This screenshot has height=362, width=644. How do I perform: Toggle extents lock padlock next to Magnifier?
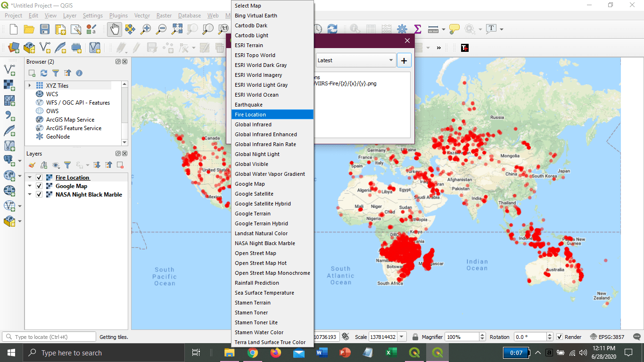point(415,337)
